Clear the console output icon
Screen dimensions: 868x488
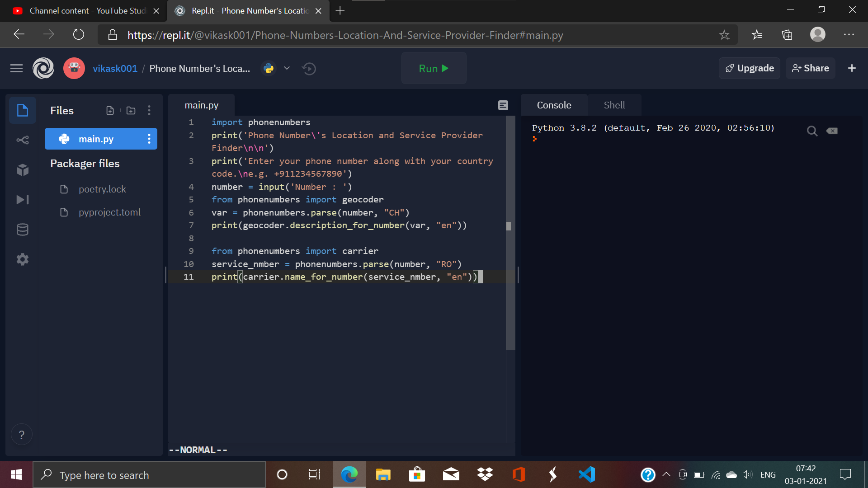(x=832, y=131)
